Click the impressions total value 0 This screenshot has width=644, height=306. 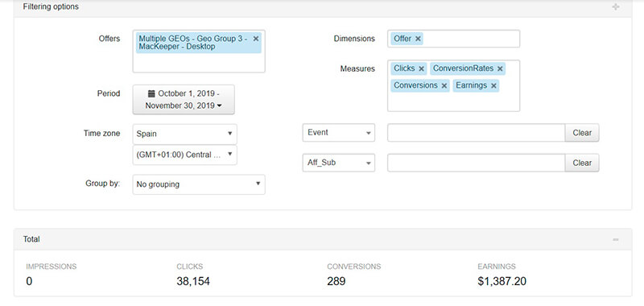(x=29, y=281)
